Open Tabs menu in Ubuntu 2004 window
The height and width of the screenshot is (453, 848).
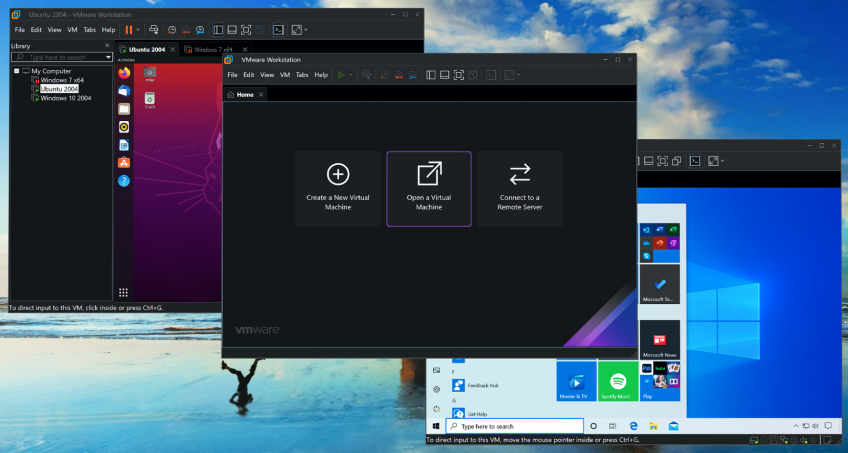coord(89,30)
